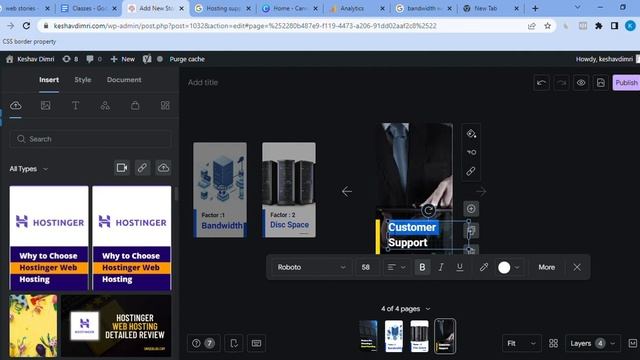Expand the 4 of 4 pages dropdown
Image resolution: width=640 pixels, height=360 pixels.
[x=405, y=309]
